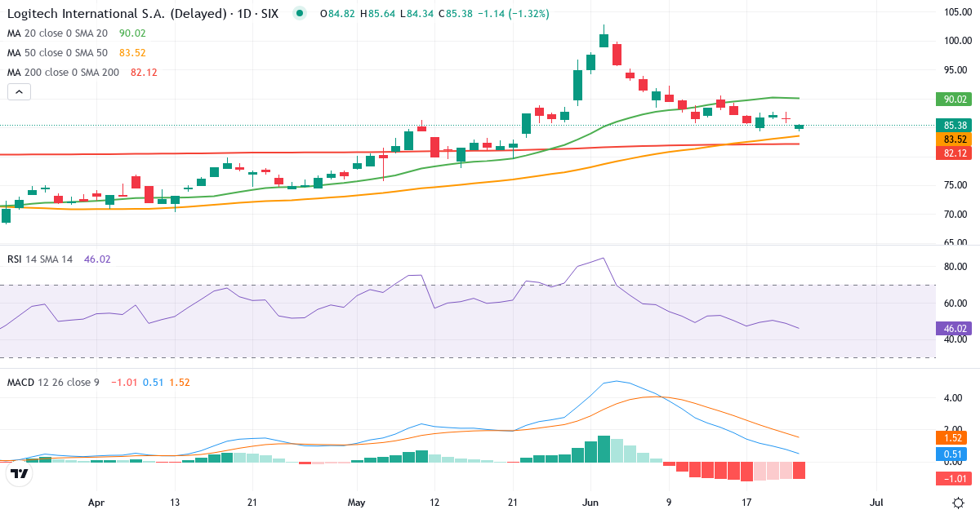This screenshot has width=980, height=514.
Task: Click the 105.00 price scale level
Action: pyautogui.click(x=956, y=12)
